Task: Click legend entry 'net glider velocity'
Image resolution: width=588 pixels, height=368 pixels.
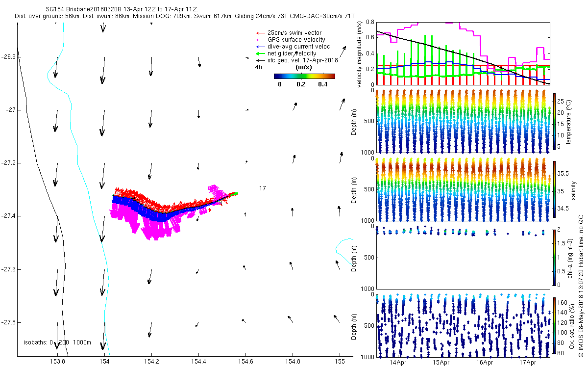Action: pos(292,53)
